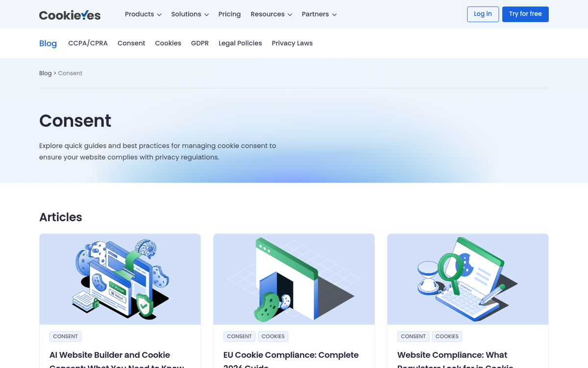Go to the Pricing page
This screenshot has height=368, width=588.
229,14
